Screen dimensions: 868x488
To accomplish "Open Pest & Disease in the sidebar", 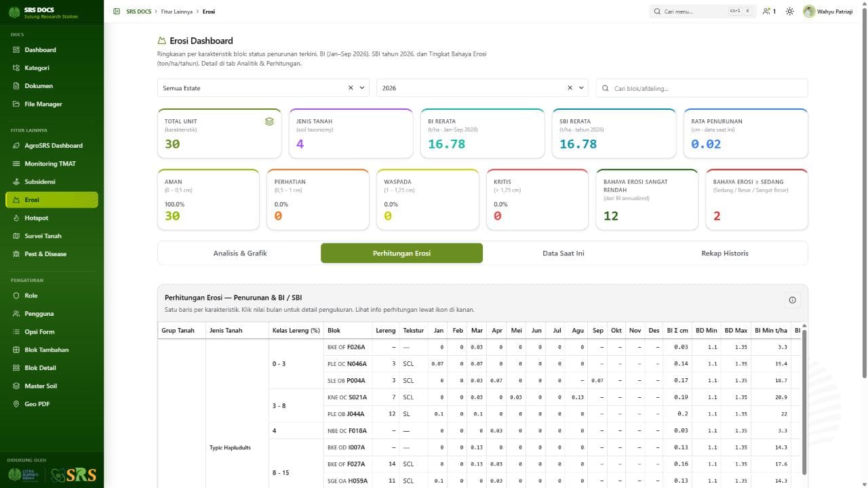I will coord(52,254).
